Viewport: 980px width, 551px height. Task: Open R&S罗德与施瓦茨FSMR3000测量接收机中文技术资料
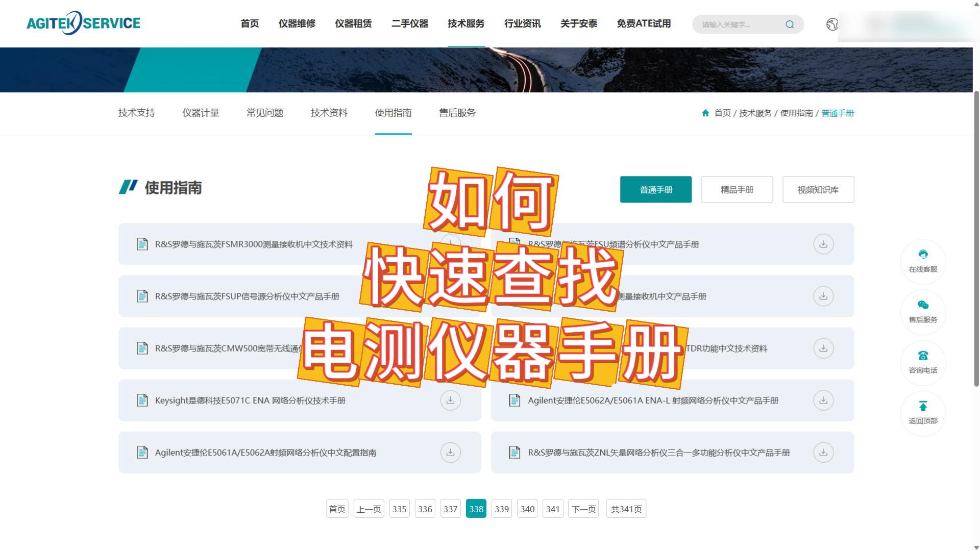(254, 244)
